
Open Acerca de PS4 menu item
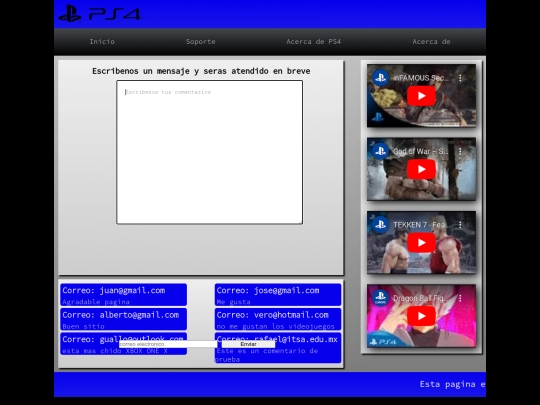pos(313,42)
